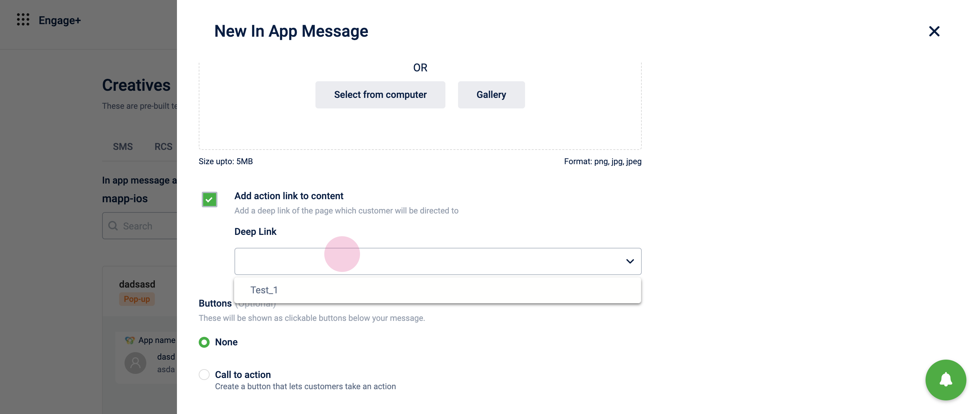
Task: Collapse the Deep Link dropdown chevron
Action: (630, 261)
